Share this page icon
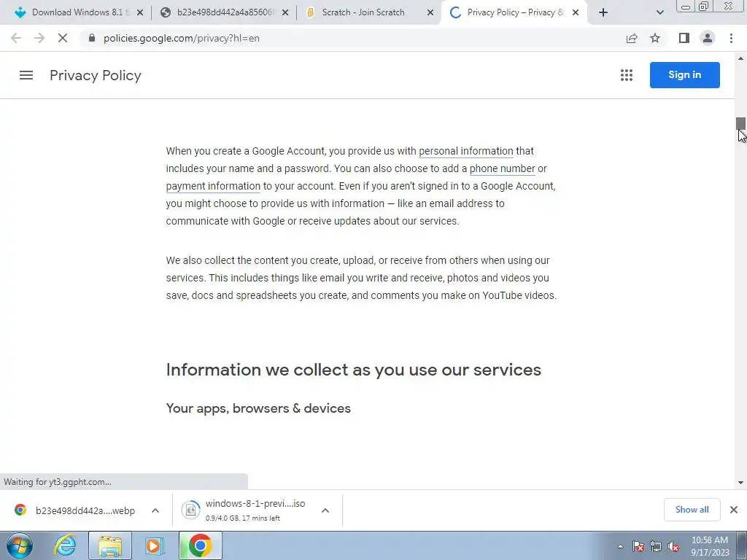 pyautogui.click(x=632, y=38)
